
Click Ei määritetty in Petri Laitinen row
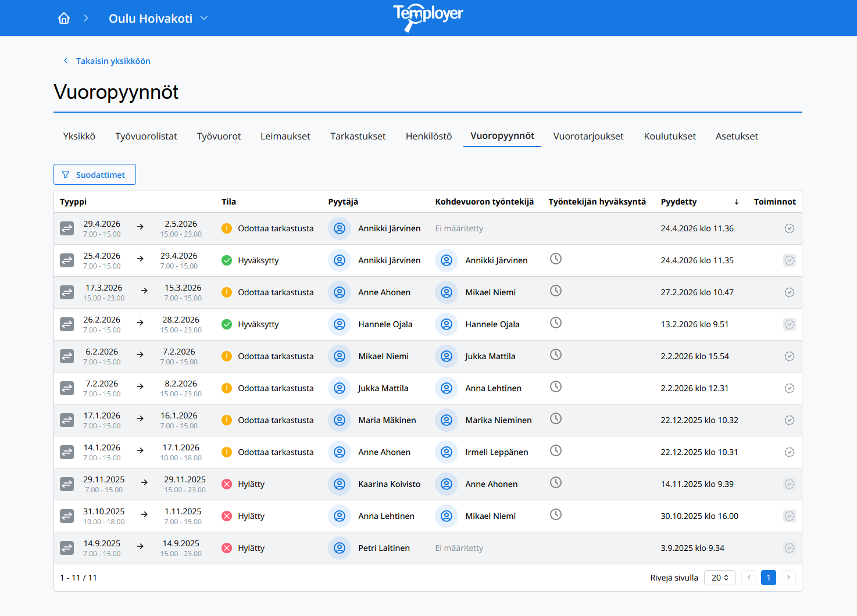(459, 548)
